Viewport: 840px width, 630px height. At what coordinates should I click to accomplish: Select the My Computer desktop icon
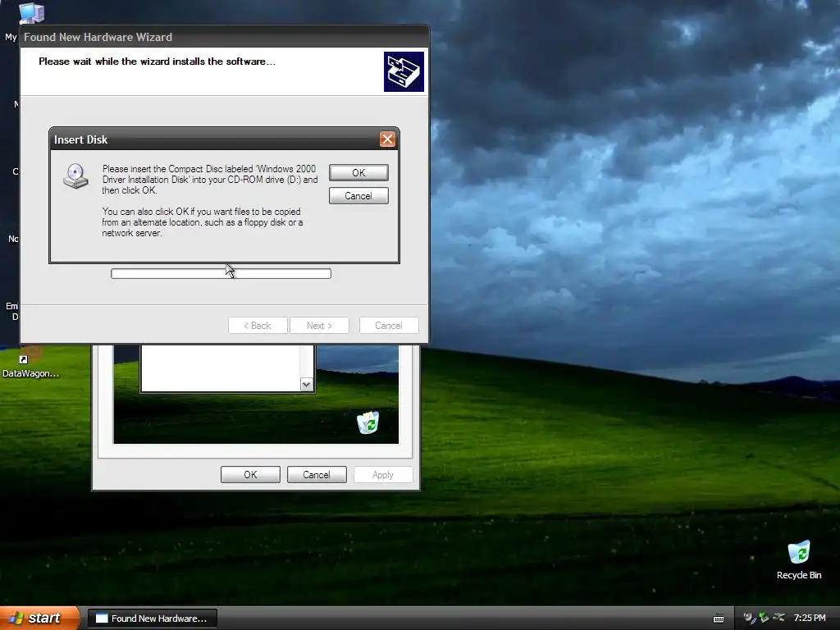tap(31, 13)
